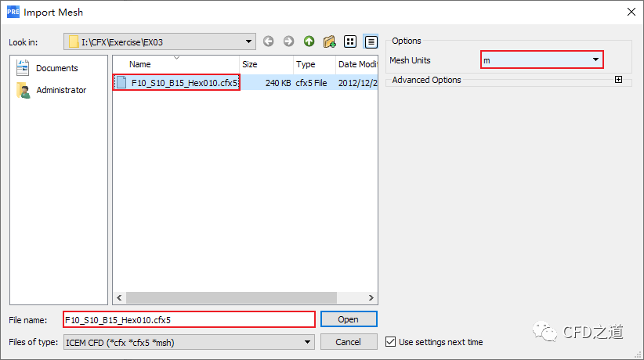The width and height of the screenshot is (644, 360).
Task: Switch to the icon list view
Action: click(350, 41)
